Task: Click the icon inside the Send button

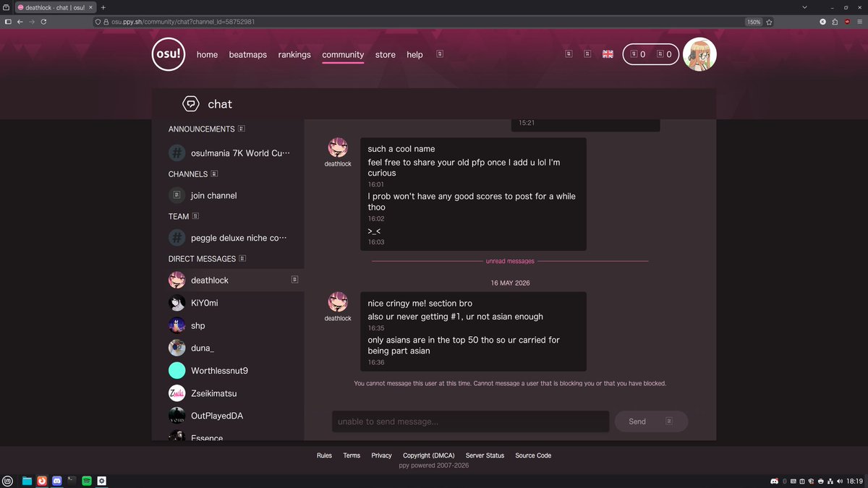Action: [669, 421]
